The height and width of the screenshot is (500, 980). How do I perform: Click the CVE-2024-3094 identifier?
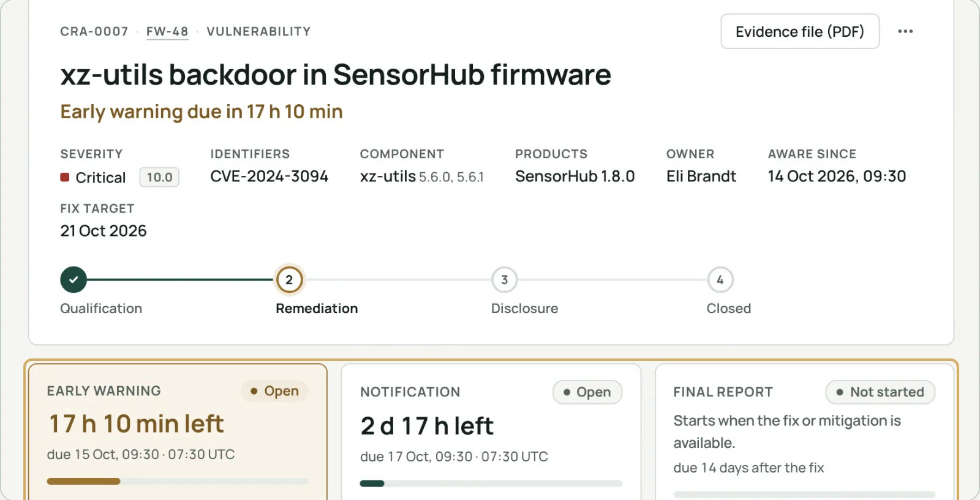tap(269, 176)
